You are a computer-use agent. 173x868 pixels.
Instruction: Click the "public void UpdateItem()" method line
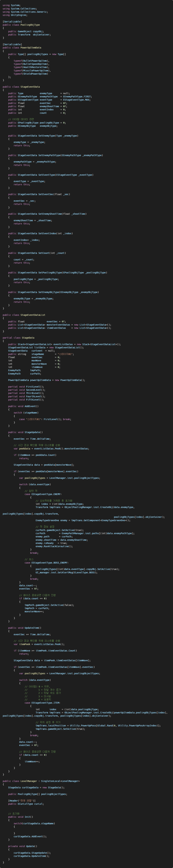[x=25, y=628]
